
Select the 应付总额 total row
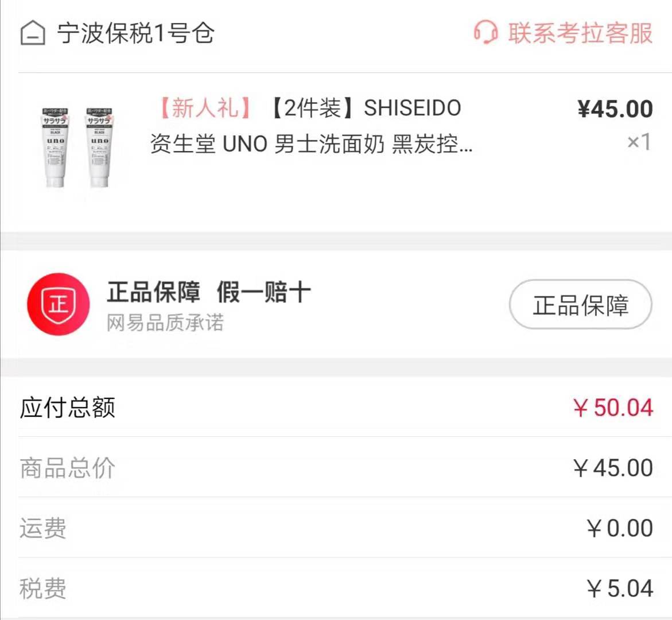(67, 406)
